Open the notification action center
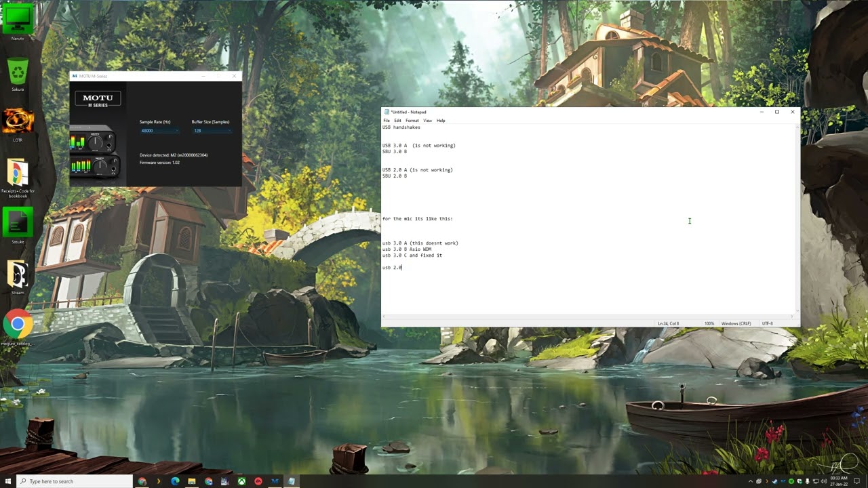The image size is (868, 488). pyautogui.click(x=856, y=481)
